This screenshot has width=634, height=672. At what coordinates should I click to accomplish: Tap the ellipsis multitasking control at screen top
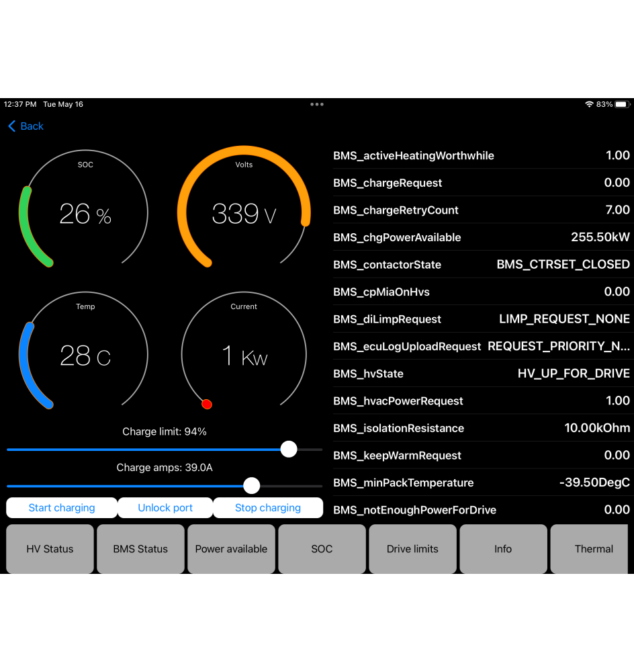point(316,104)
